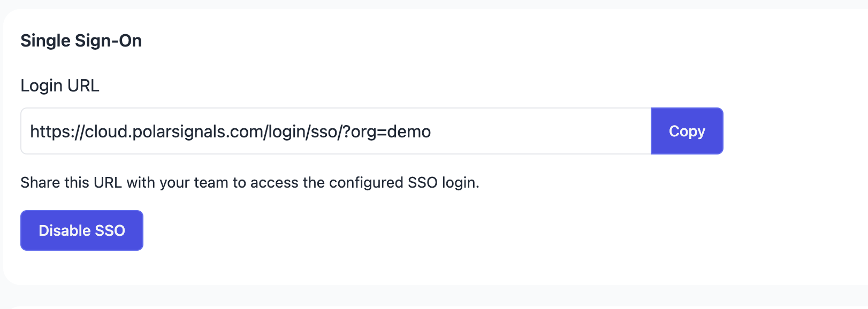Select the Disable SSO action
Viewport: 868px width, 309px height.
[x=82, y=230]
